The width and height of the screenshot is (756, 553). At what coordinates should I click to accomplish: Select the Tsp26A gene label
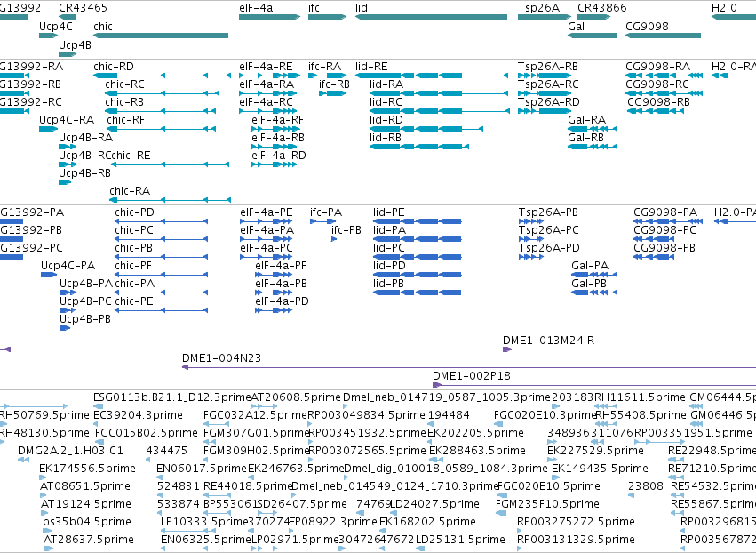pyautogui.click(x=538, y=8)
